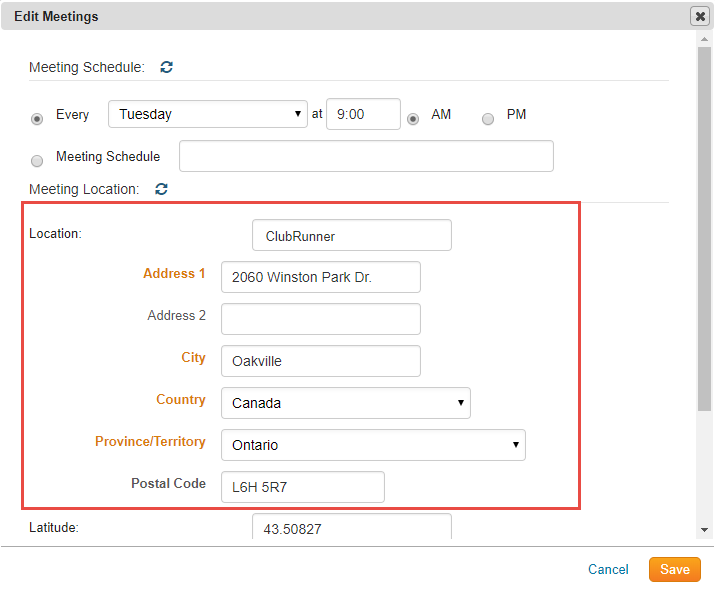Click refresh icon beside Meeting Location
This screenshot has width=715, height=596.
161,188
